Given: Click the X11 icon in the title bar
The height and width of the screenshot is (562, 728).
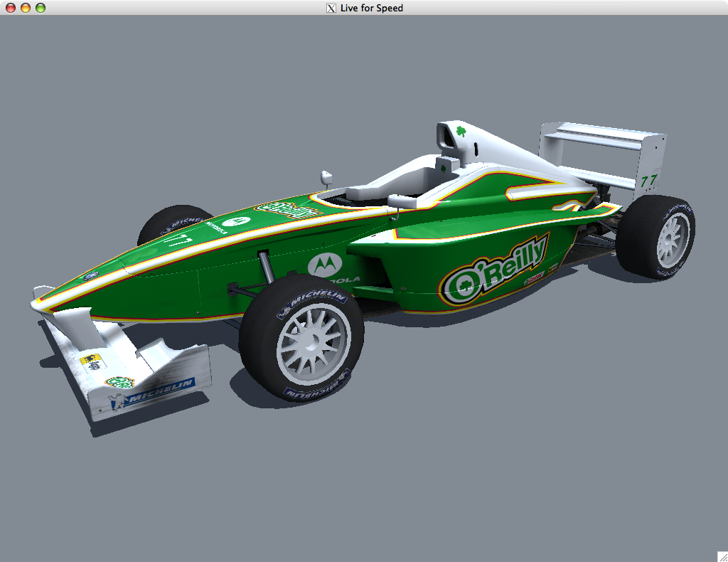Looking at the screenshot, I should pos(331,8).
